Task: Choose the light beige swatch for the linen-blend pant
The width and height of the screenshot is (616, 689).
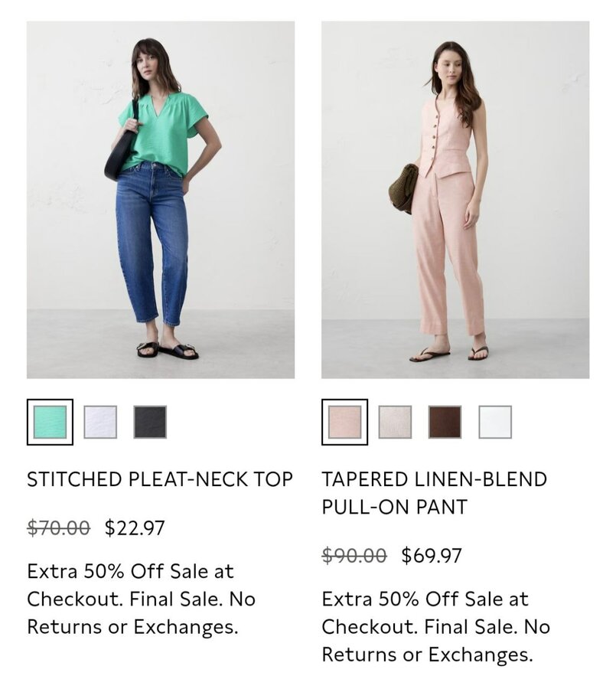Action: 395,422
